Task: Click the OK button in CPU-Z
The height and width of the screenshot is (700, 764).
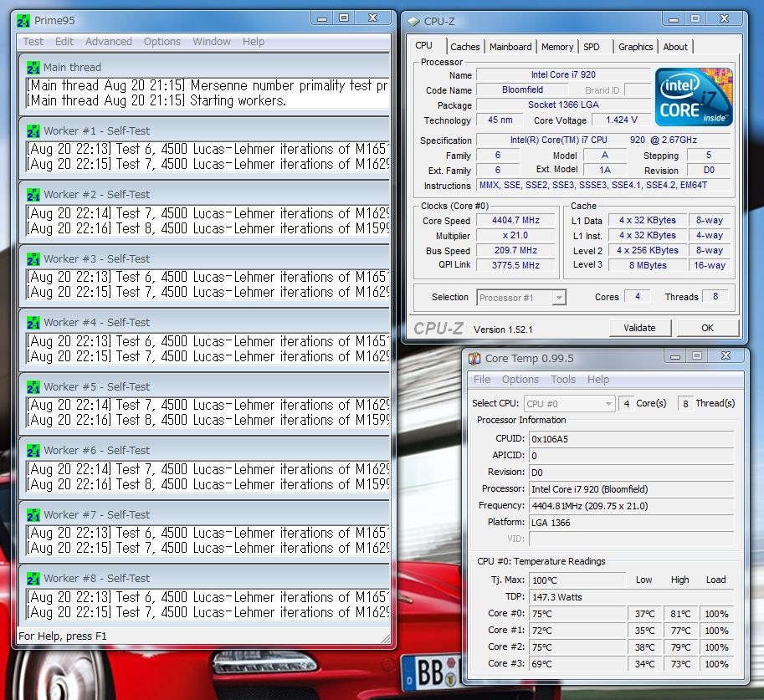Action: pos(707,328)
